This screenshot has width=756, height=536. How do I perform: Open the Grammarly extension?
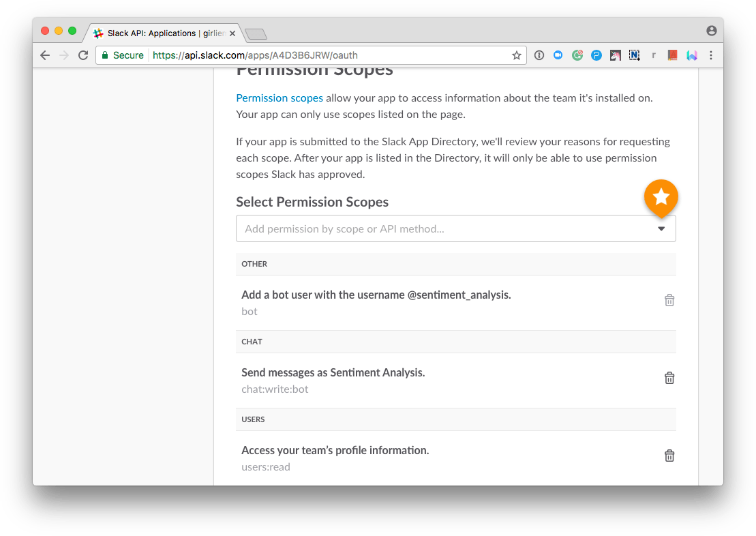(577, 55)
